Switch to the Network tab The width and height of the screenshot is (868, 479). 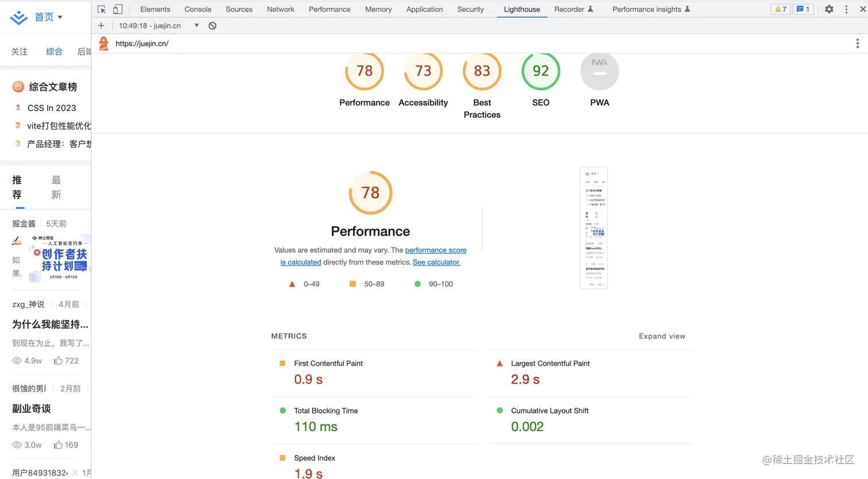tap(281, 9)
